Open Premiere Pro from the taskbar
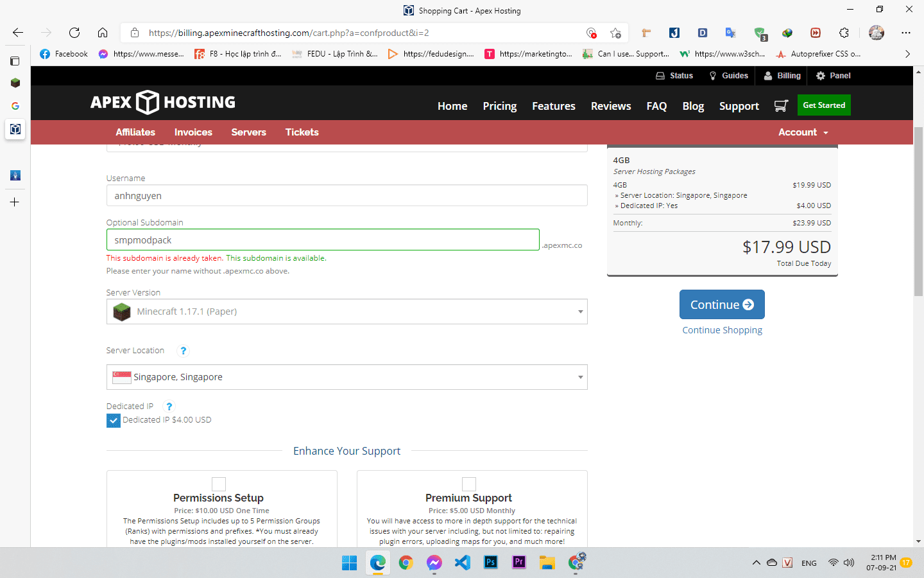The width and height of the screenshot is (924, 578). pyautogui.click(x=519, y=563)
